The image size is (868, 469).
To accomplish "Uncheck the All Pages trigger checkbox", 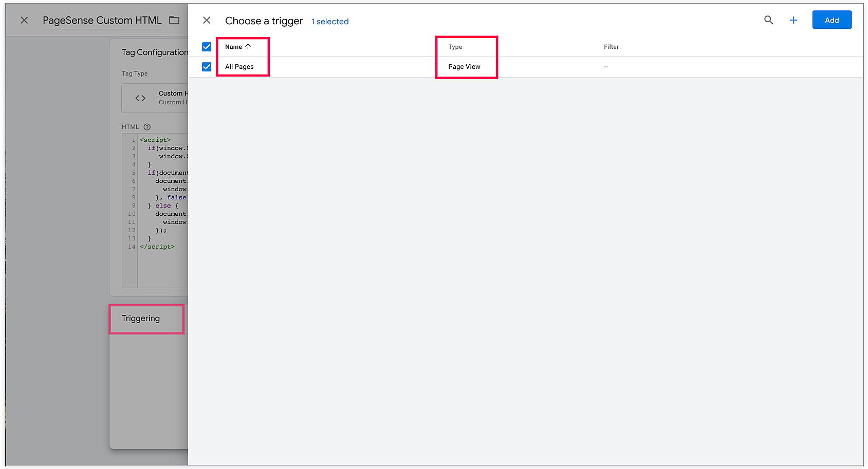I will (x=207, y=67).
